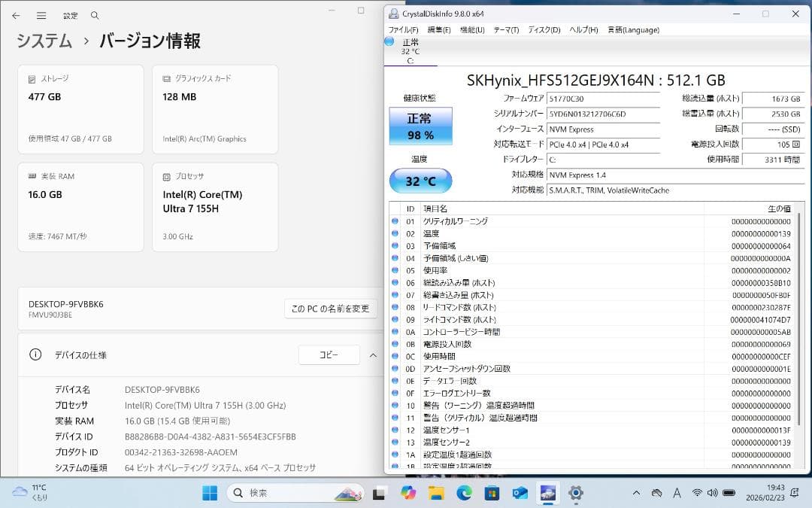Click the インターフェース field NVM Express
This screenshot has width=812, height=508.
click(x=603, y=129)
